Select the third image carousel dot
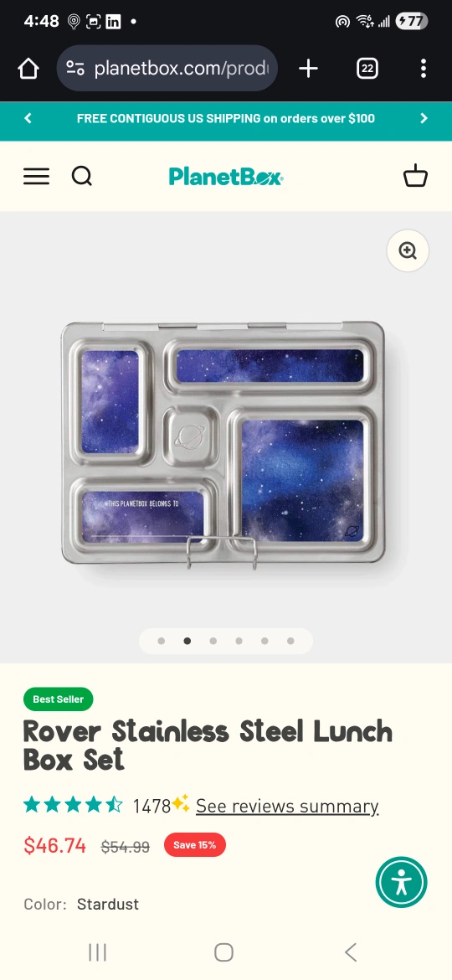452x980 pixels. tap(213, 641)
